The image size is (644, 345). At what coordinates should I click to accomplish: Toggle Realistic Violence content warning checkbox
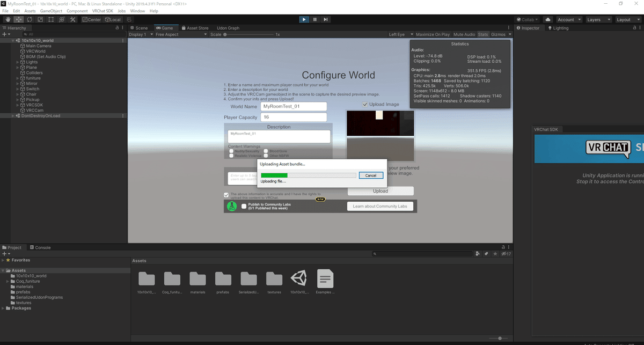(231, 156)
